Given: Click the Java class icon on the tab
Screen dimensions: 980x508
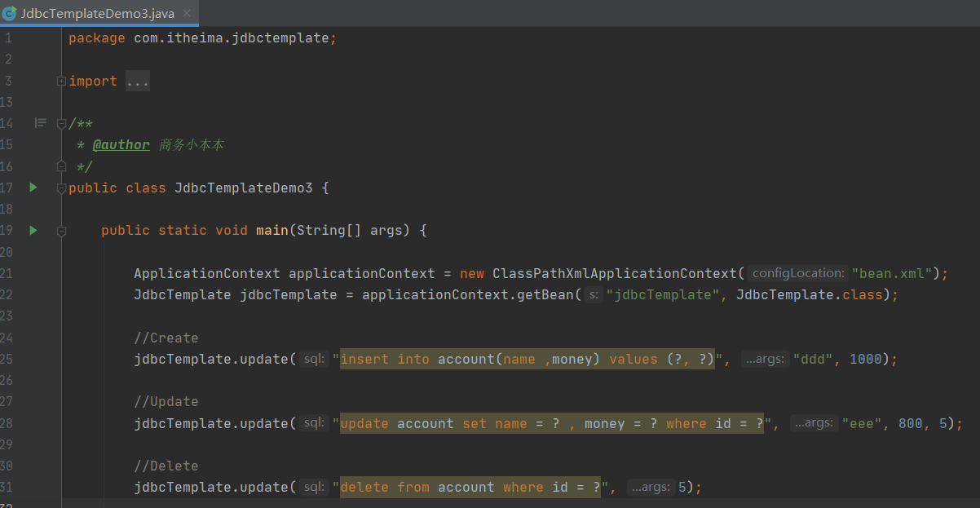Looking at the screenshot, I should [10, 13].
